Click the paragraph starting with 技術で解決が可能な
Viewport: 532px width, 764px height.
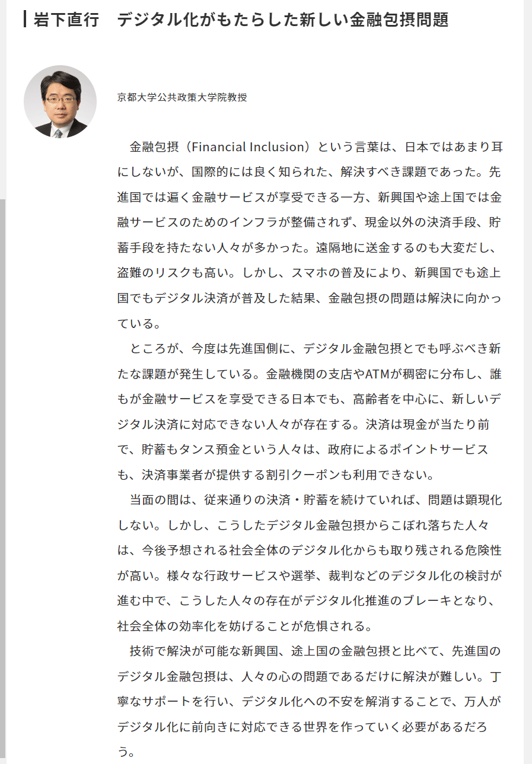tap(309, 701)
